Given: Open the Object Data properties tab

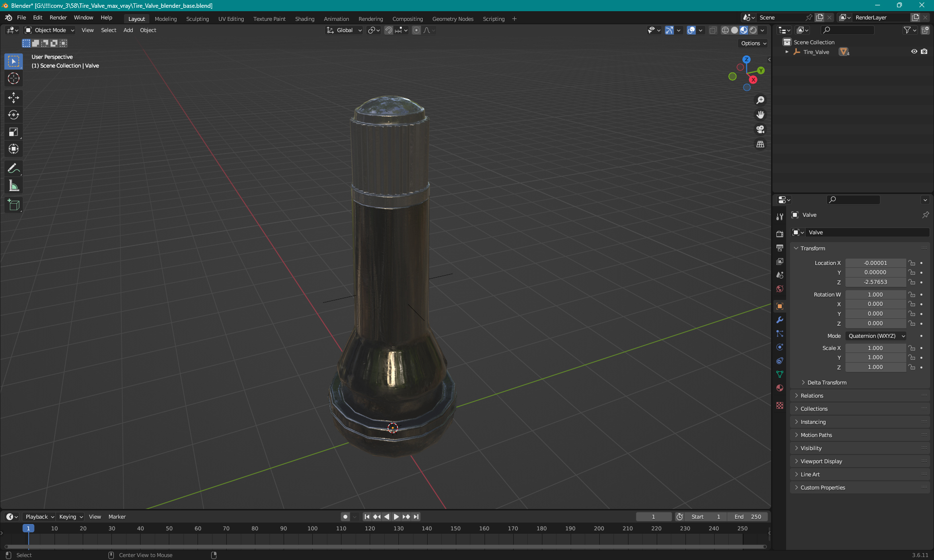Looking at the screenshot, I should click(780, 374).
